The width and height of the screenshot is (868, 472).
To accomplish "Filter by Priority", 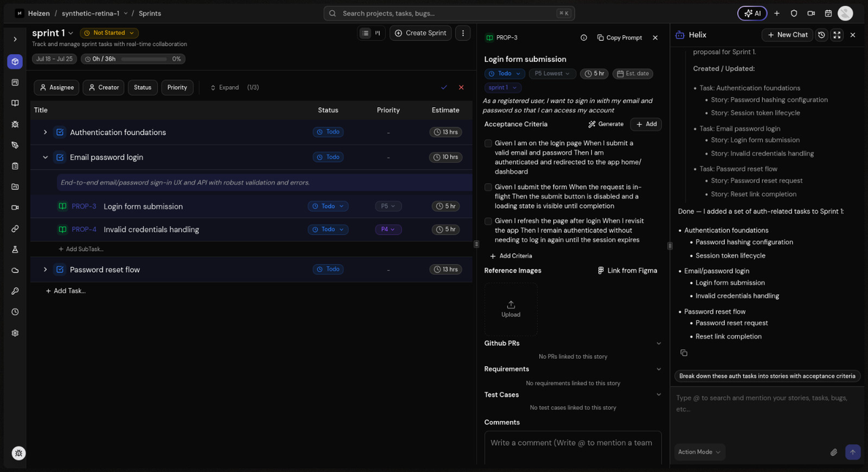I will [x=177, y=87].
